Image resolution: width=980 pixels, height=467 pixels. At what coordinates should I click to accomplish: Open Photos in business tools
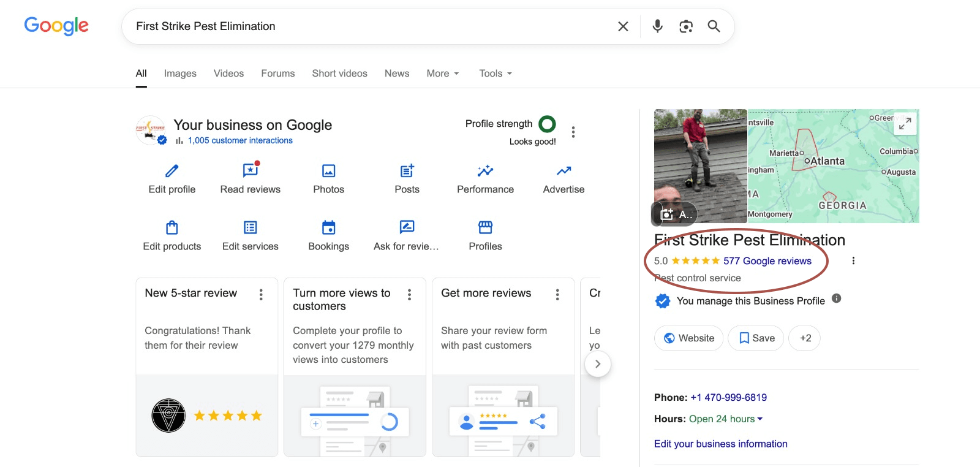coord(329,178)
